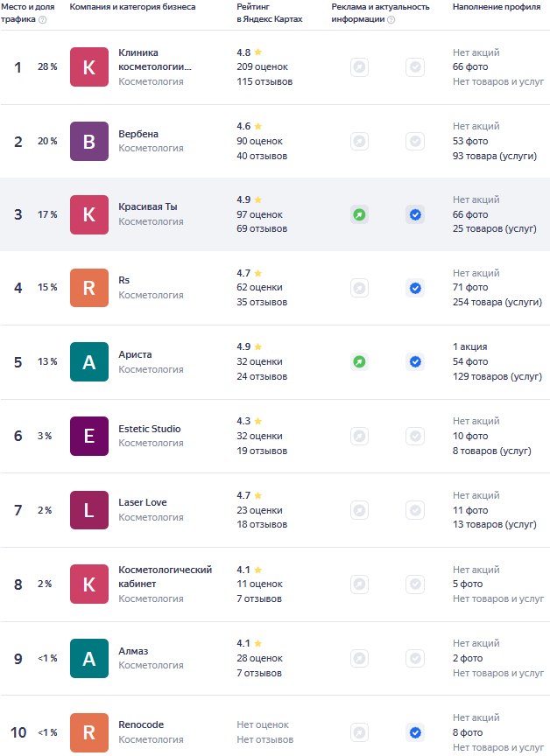550x756 pixels.
Task: Click the advertising icon in the Косметологический кабинет row
Action: click(x=359, y=584)
